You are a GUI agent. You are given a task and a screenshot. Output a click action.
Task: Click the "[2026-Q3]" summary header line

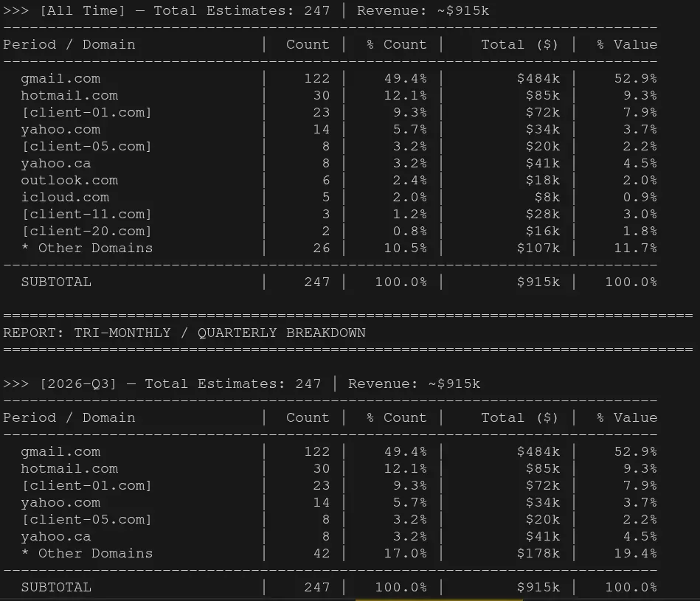click(241, 383)
